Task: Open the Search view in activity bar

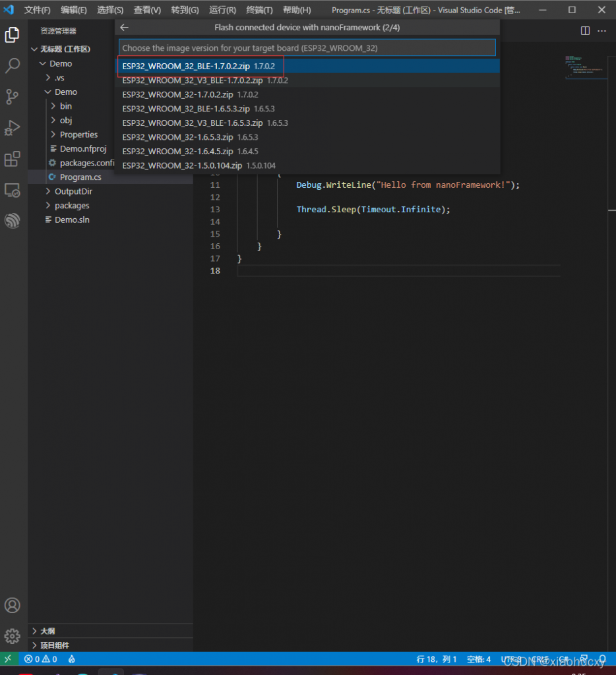Action: point(12,65)
